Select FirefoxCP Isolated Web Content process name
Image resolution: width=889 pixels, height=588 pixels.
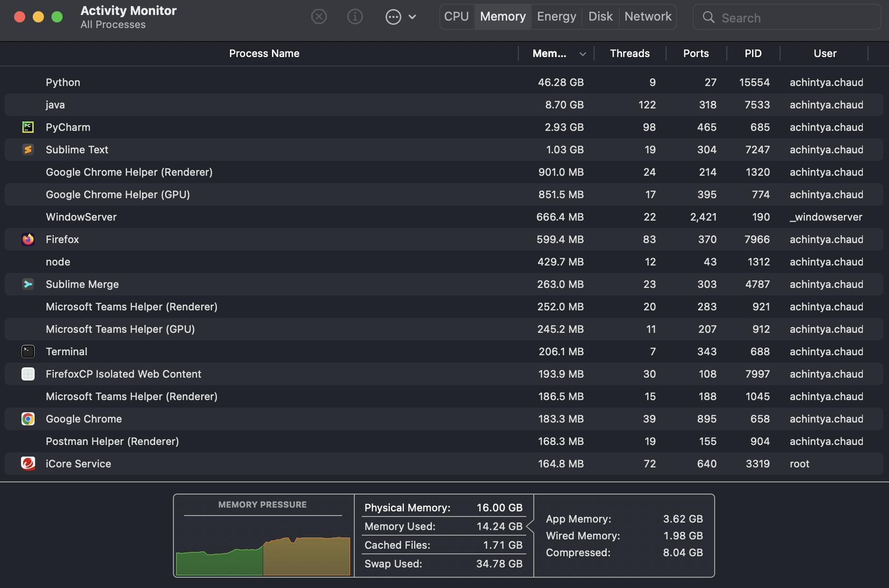pos(123,374)
